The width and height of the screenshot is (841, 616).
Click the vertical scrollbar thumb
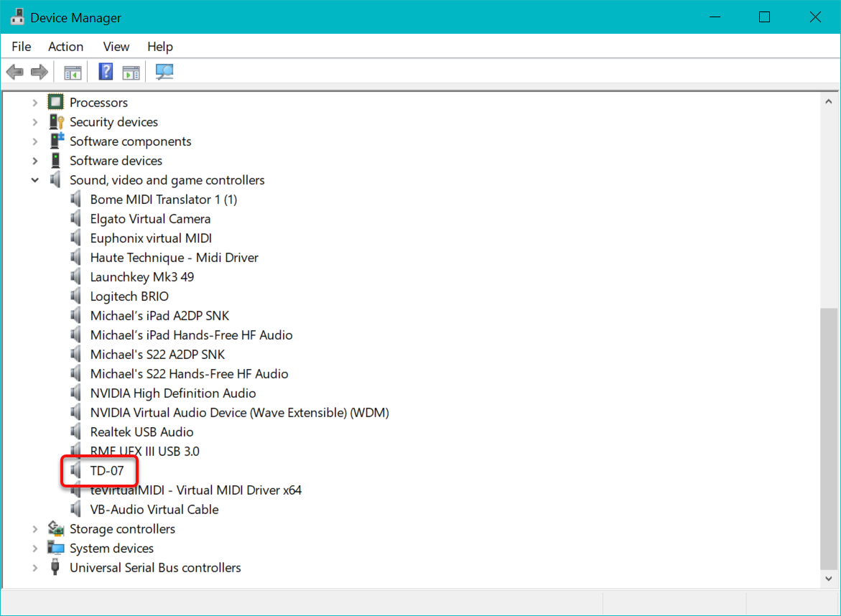[829, 438]
